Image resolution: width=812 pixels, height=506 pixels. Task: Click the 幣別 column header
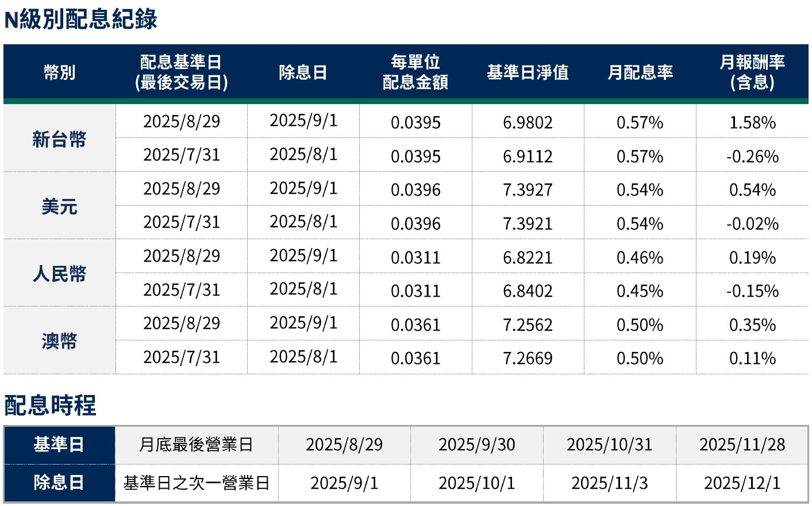coord(60,72)
